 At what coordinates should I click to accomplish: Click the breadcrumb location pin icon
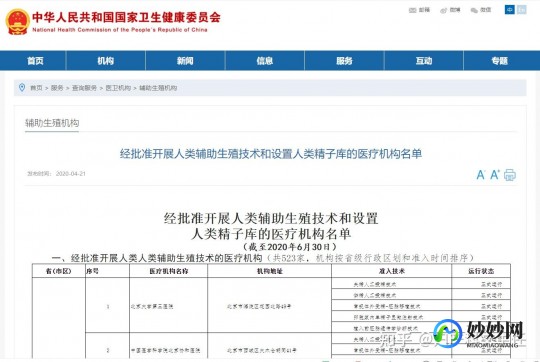pyautogui.click(x=22, y=87)
